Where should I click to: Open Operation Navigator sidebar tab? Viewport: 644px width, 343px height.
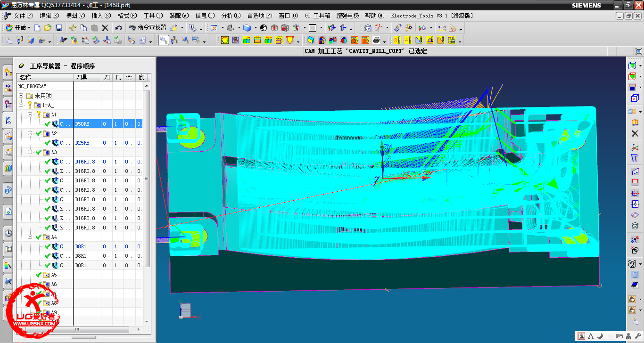(8, 121)
